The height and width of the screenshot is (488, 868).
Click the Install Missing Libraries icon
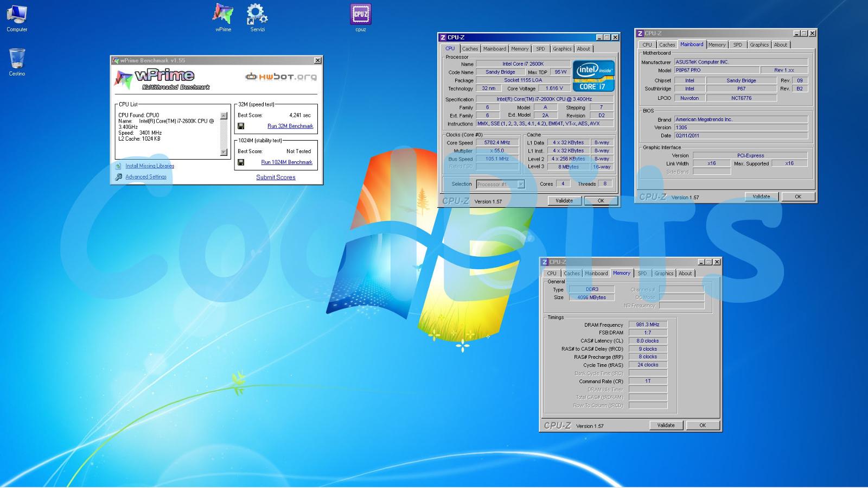119,166
